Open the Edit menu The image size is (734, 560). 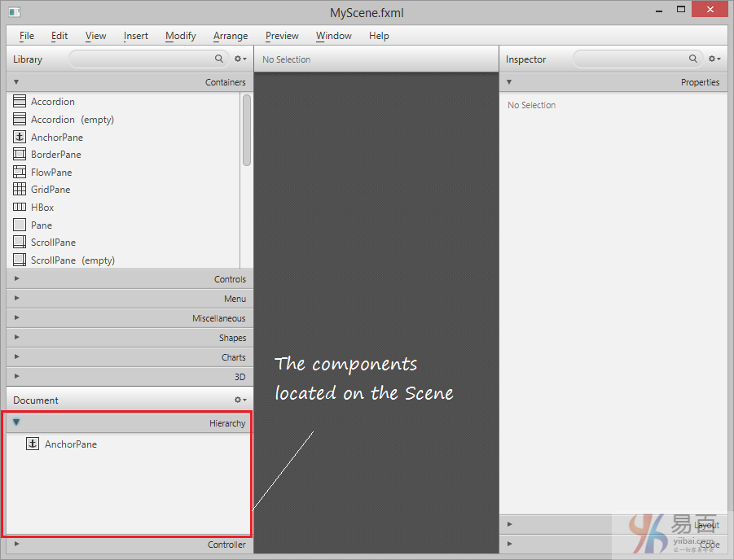[x=59, y=36]
